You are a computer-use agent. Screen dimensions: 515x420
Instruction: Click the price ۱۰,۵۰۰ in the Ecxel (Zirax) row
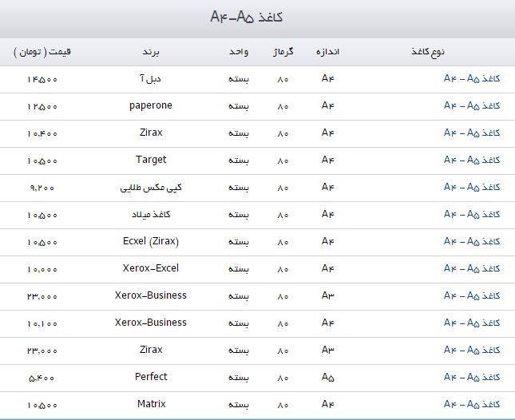[x=42, y=243]
